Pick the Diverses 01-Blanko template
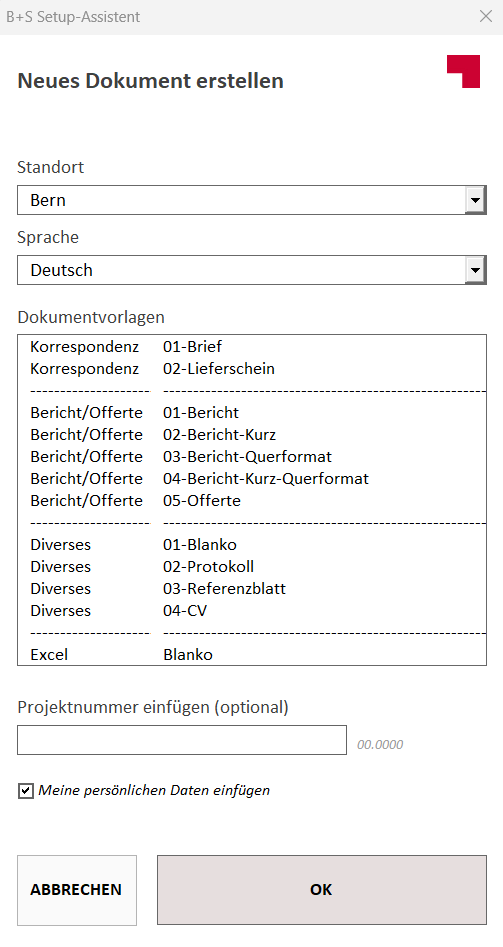Viewport: 503px width, 947px height. [x=252, y=545]
